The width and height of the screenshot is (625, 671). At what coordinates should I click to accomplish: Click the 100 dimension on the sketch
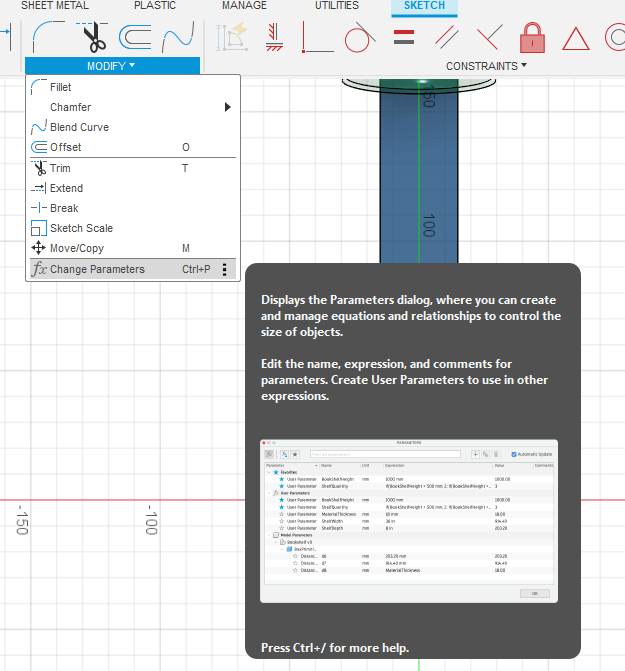[427, 224]
